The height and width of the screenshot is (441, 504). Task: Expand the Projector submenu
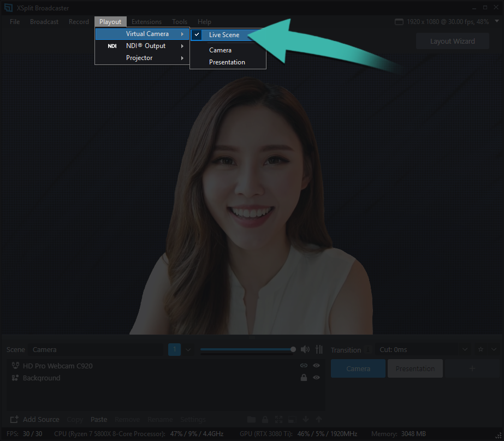139,57
